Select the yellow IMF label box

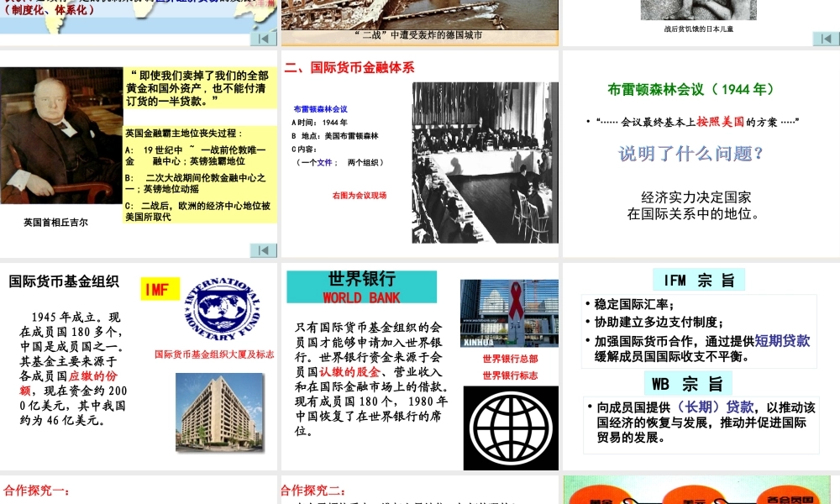[x=160, y=289]
